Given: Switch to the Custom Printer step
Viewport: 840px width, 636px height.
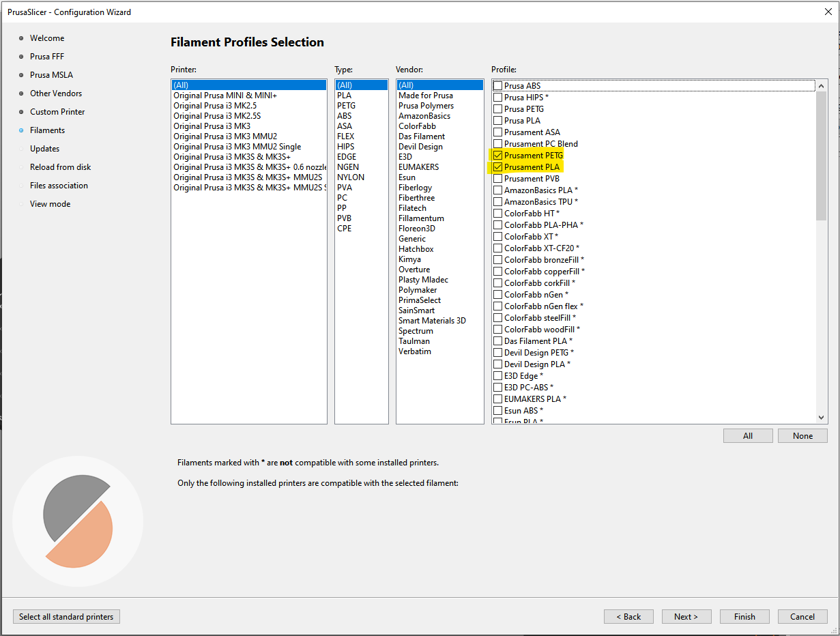Looking at the screenshot, I should click(57, 112).
